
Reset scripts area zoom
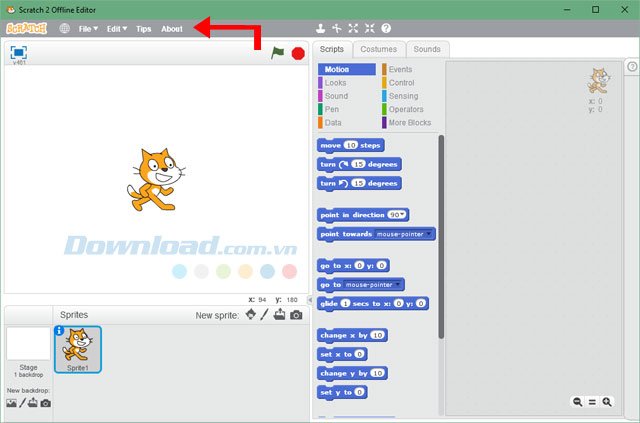(x=592, y=402)
